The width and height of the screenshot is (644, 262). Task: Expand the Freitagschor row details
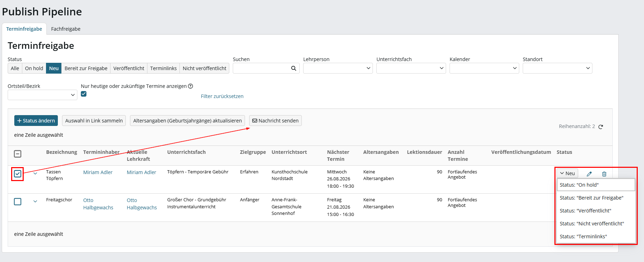click(x=35, y=201)
